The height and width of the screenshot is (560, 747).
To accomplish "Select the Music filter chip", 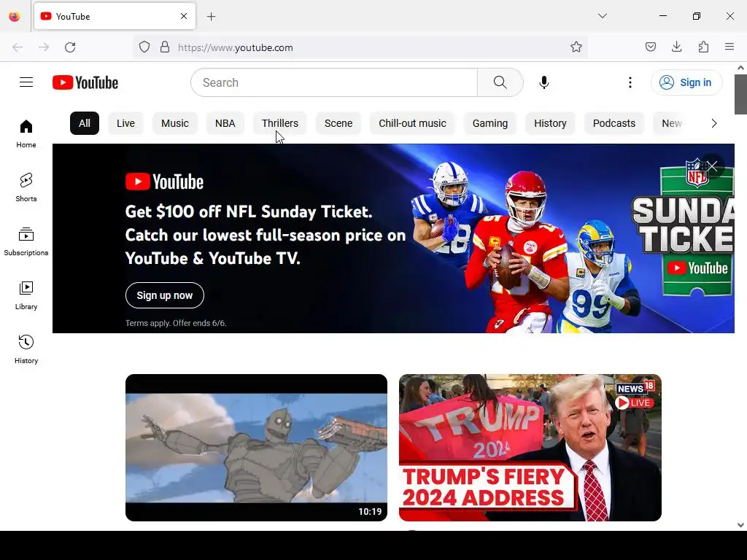I will (x=175, y=123).
